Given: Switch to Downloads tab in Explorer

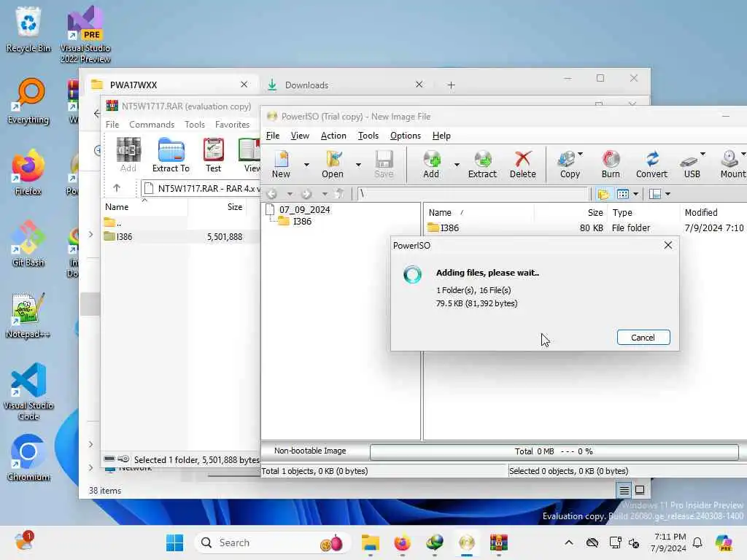Looking at the screenshot, I should [x=344, y=85].
